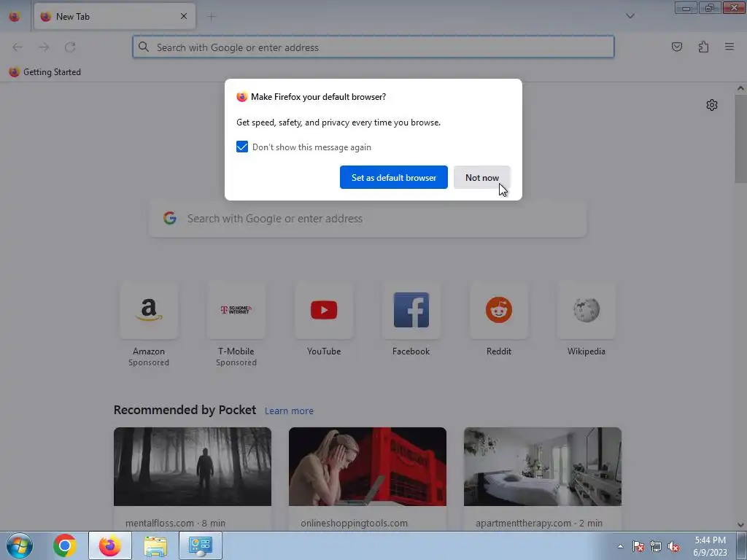Click Learn more about Pocket
The height and width of the screenshot is (560, 747).
coord(289,411)
